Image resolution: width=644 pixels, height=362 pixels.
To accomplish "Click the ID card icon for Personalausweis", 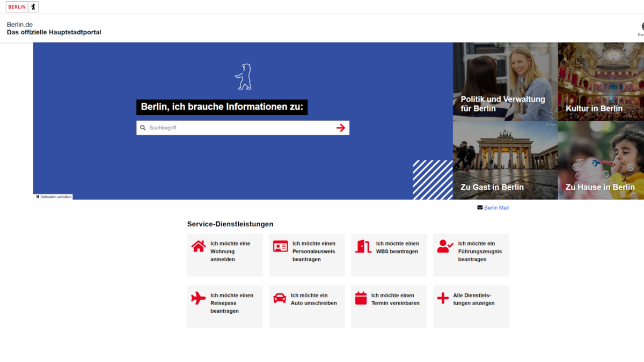I will click(x=280, y=246).
